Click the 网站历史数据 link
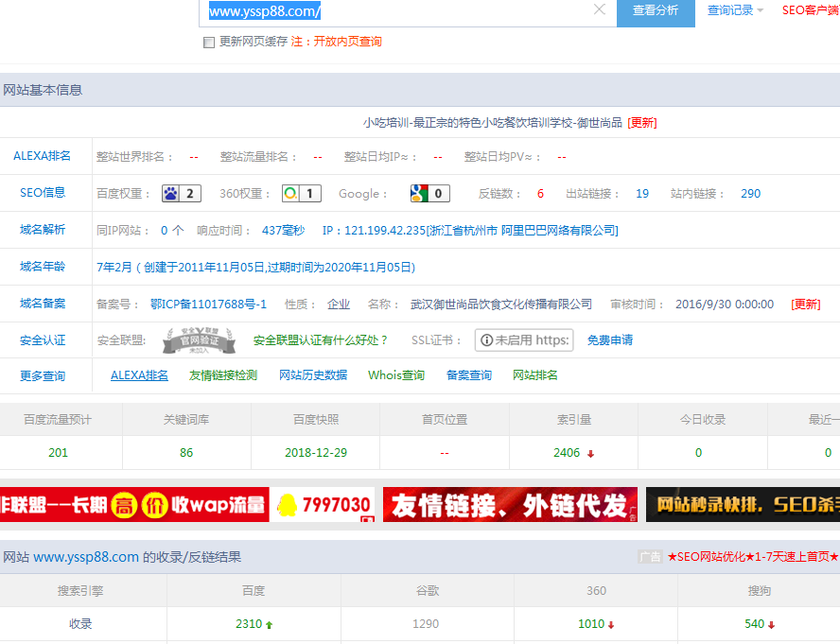 click(x=313, y=375)
